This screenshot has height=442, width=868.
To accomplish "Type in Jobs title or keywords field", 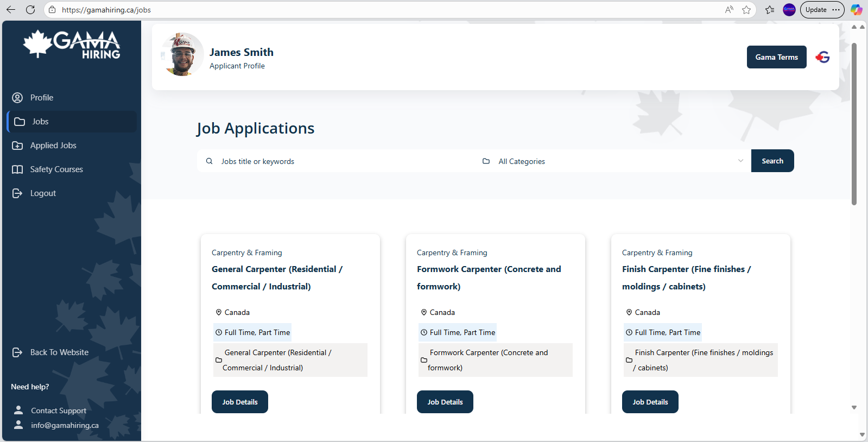I will [342, 161].
